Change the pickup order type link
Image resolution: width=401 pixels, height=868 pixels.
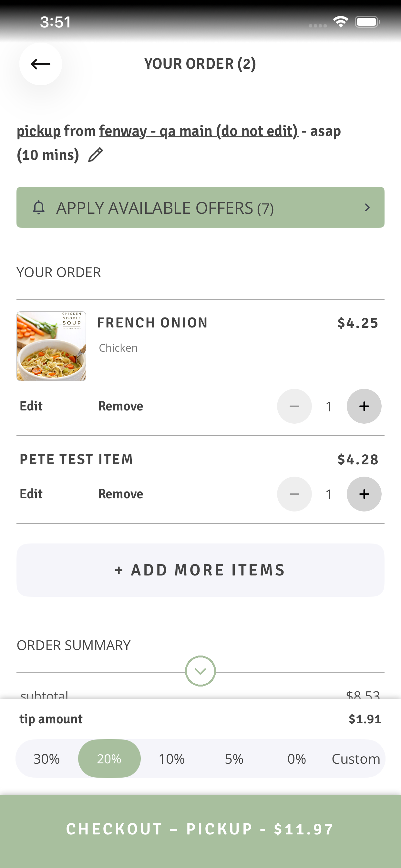39,131
